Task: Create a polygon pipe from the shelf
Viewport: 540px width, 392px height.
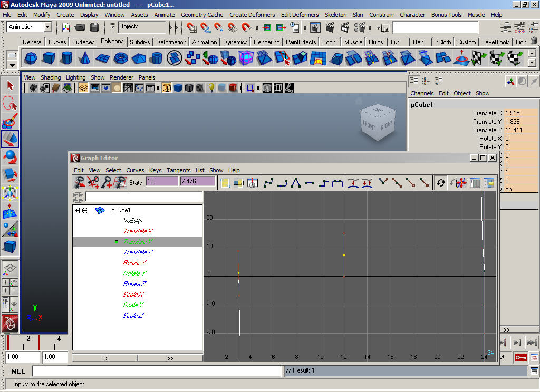Action: pyautogui.click(x=156, y=58)
